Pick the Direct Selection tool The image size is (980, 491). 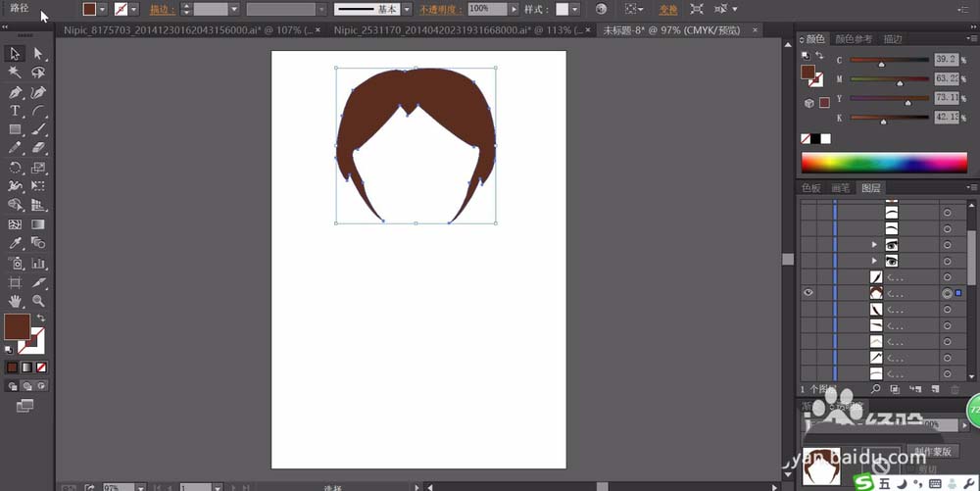38,54
